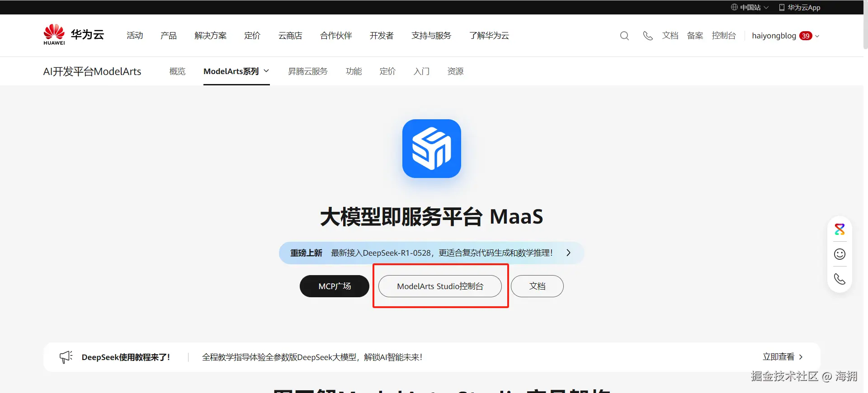Open the 控制台 link in header
868x393 pixels.
tap(724, 36)
